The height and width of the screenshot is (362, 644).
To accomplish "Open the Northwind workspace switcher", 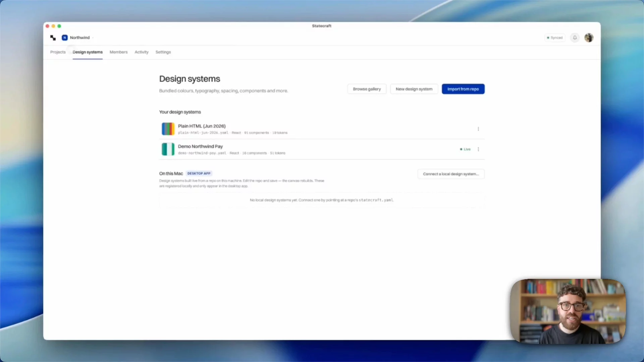I will (77, 38).
